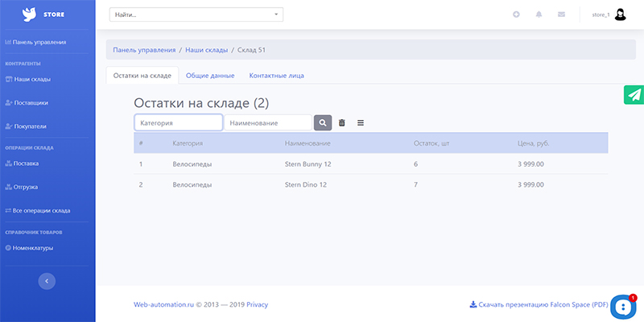Open Наши склады in sidebar
Screen dimensions: 644x322
tap(28, 79)
